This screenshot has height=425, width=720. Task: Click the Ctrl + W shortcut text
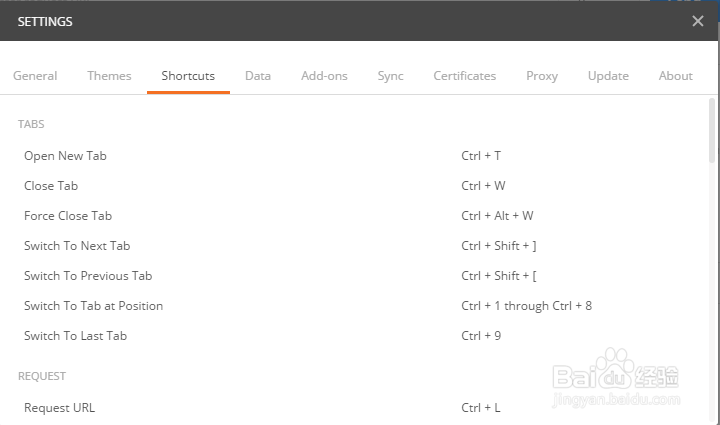point(483,186)
